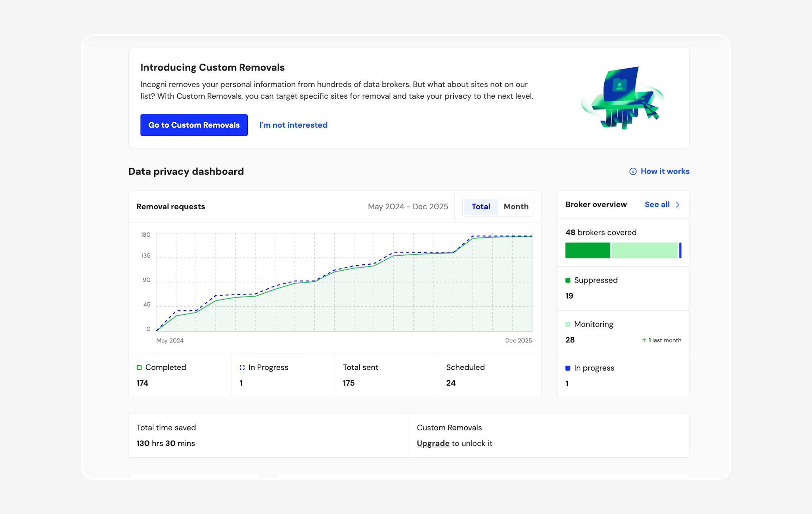Click the Broker overview heading
Image resolution: width=812 pixels, height=514 pixels.
(596, 204)
